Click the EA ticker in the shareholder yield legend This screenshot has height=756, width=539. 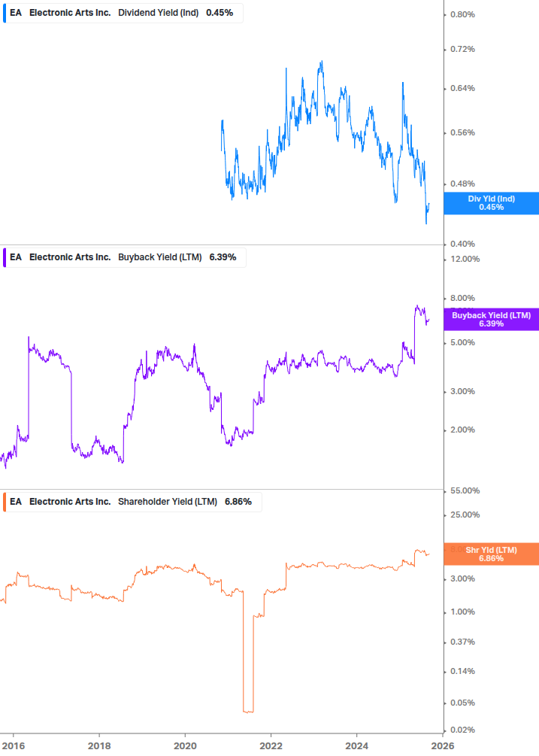click(x=16, y=502)
